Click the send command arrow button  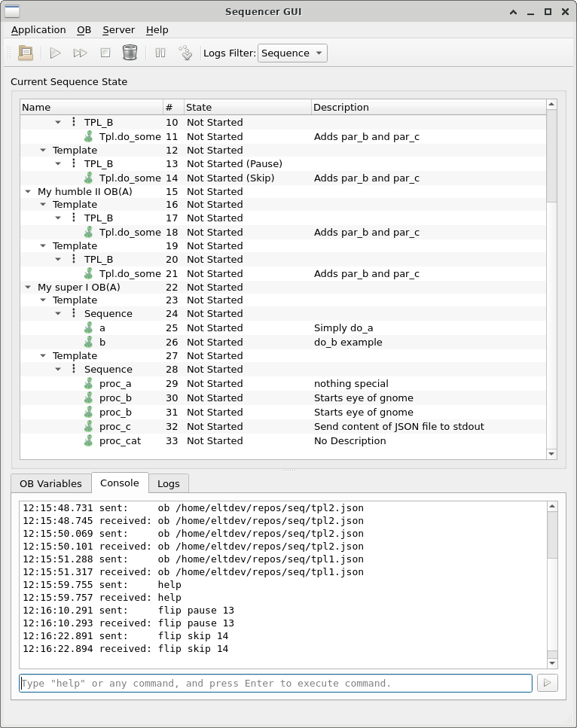click(x=547, y=683)
